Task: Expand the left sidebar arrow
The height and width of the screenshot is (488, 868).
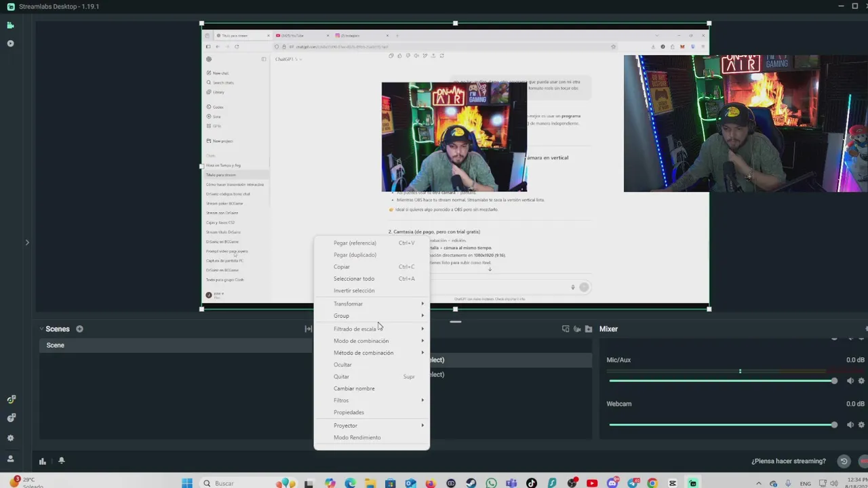Action: point(27,242)
